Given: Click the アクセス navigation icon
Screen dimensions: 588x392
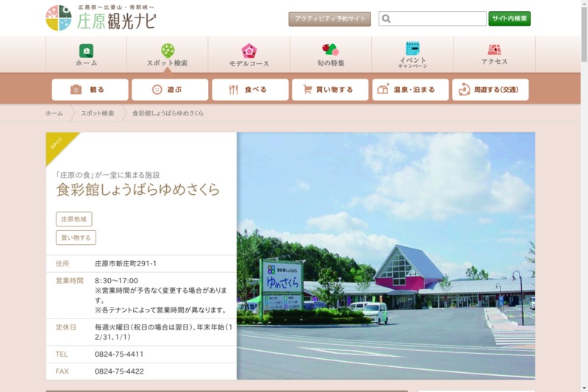Looking at the screenshot, I should point(494,50).
